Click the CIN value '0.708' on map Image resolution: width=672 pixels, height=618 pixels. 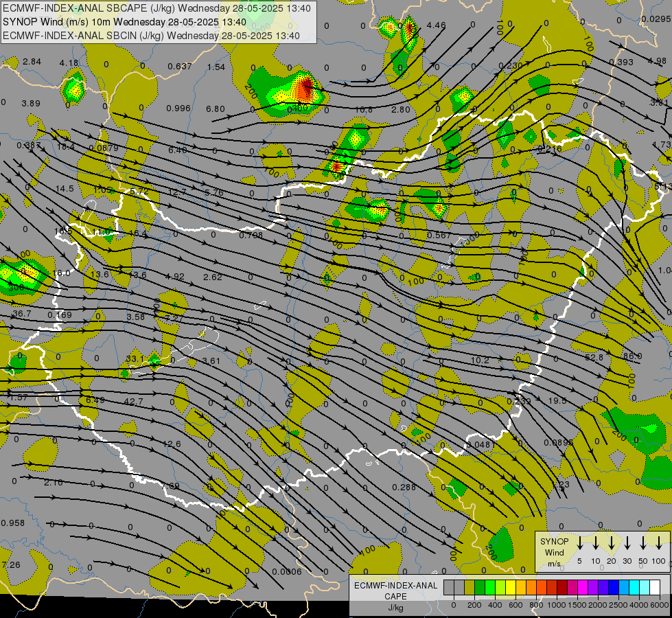click(251, 235)
